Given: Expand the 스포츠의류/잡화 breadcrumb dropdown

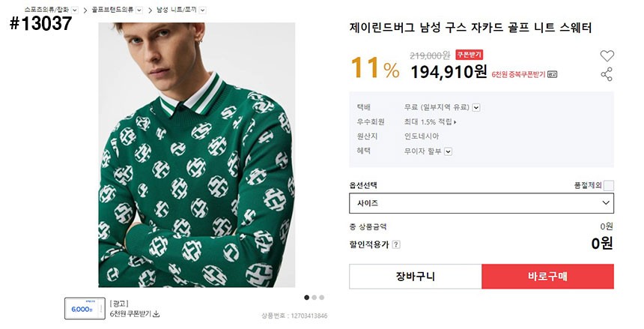Looking at the screenshot, I should click(x=75, y=10).
